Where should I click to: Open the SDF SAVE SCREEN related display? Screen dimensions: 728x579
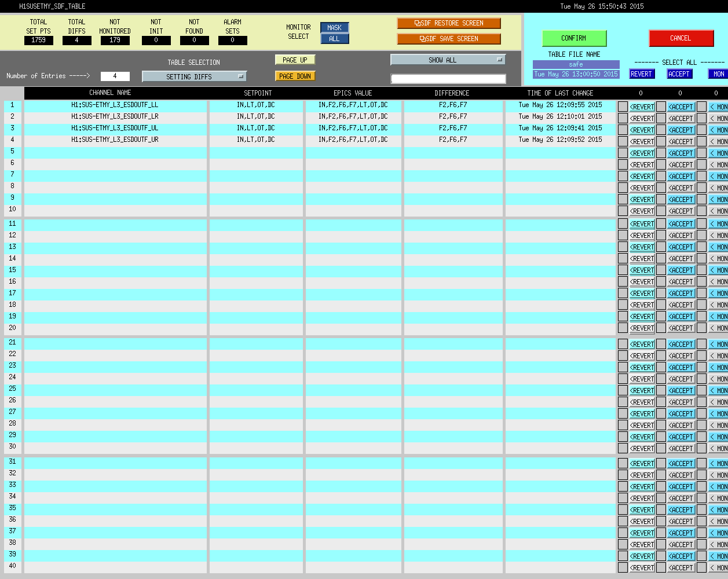click(449, 39)
